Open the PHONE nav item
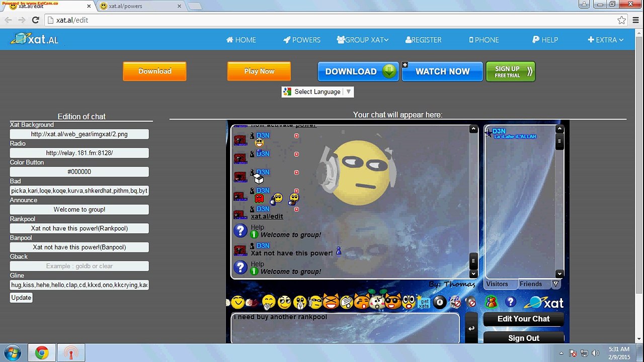644x362 pixels. [484, 40]
